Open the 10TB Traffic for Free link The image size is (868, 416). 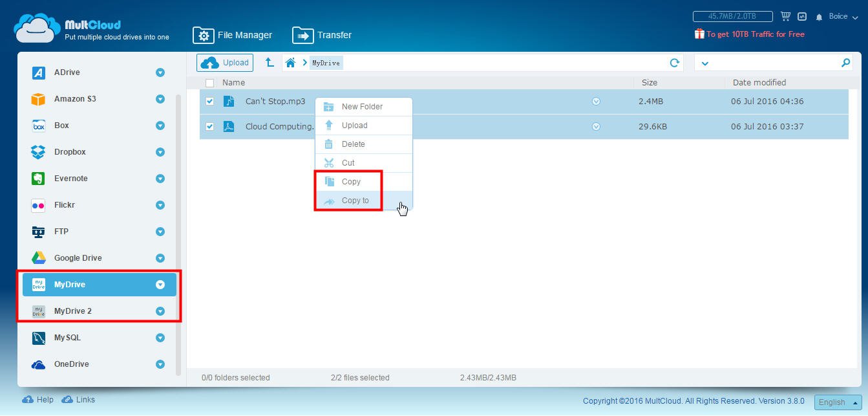tap(755, 34)
